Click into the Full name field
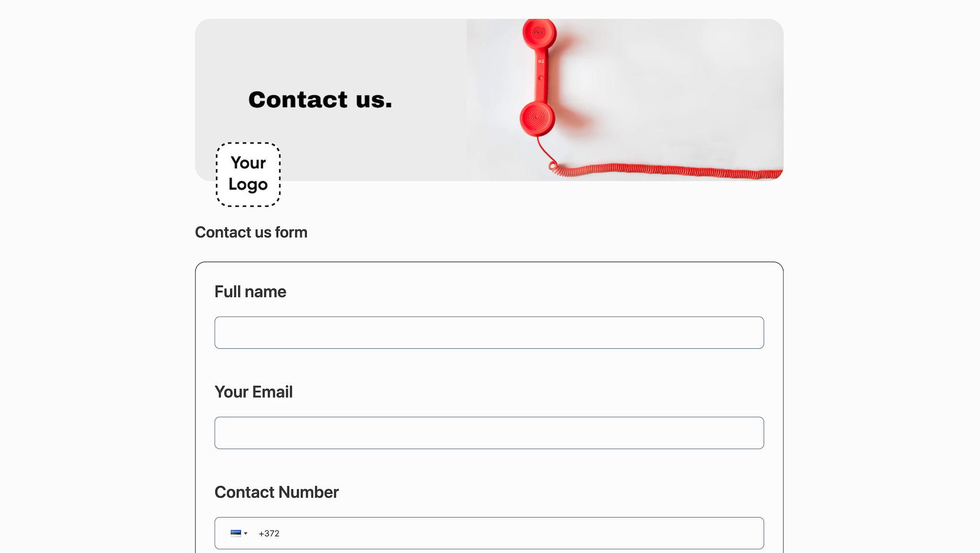The image size is (980, 553). (x=489, y=332)
